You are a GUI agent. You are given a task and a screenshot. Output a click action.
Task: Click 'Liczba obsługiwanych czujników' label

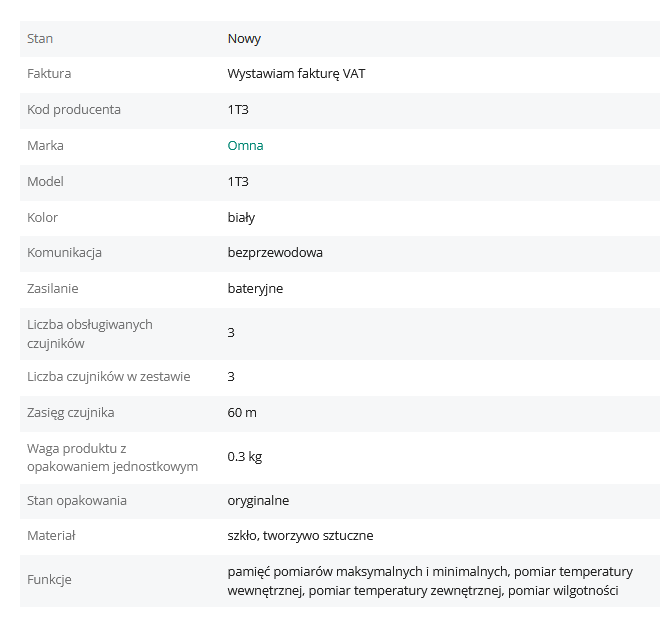tap(89, 334)
